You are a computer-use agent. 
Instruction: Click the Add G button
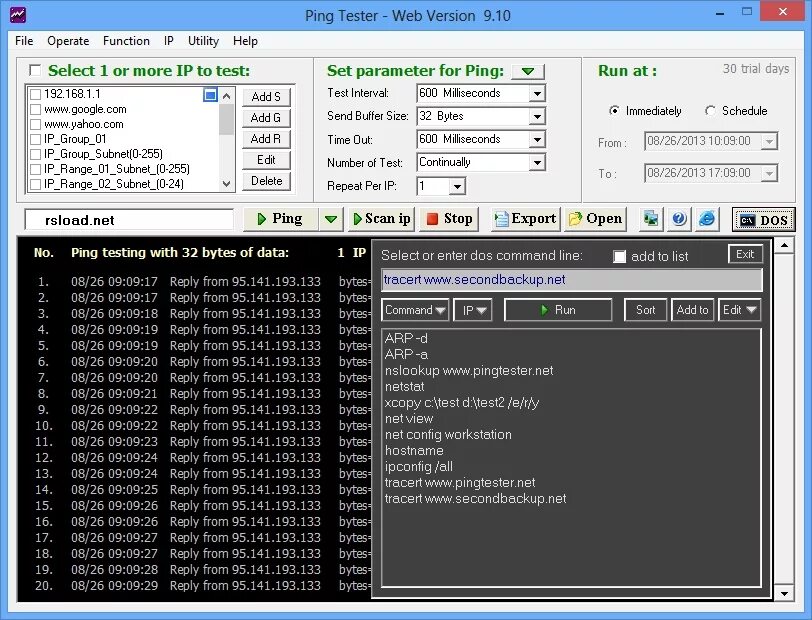pyautogui.click(x=266, y=118)
